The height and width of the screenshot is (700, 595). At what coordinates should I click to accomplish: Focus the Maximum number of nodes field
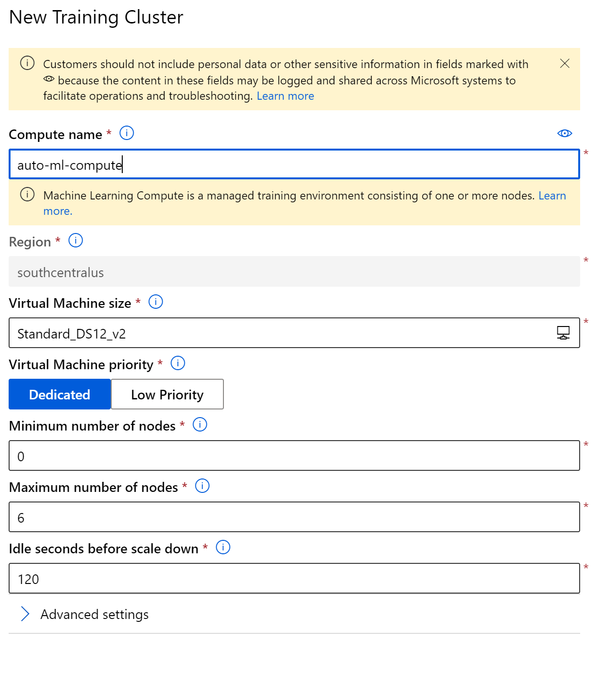[293, 517]
